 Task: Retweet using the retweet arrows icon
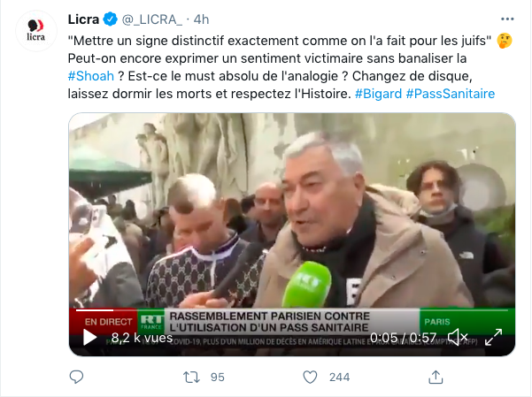(x=191, y=377)
